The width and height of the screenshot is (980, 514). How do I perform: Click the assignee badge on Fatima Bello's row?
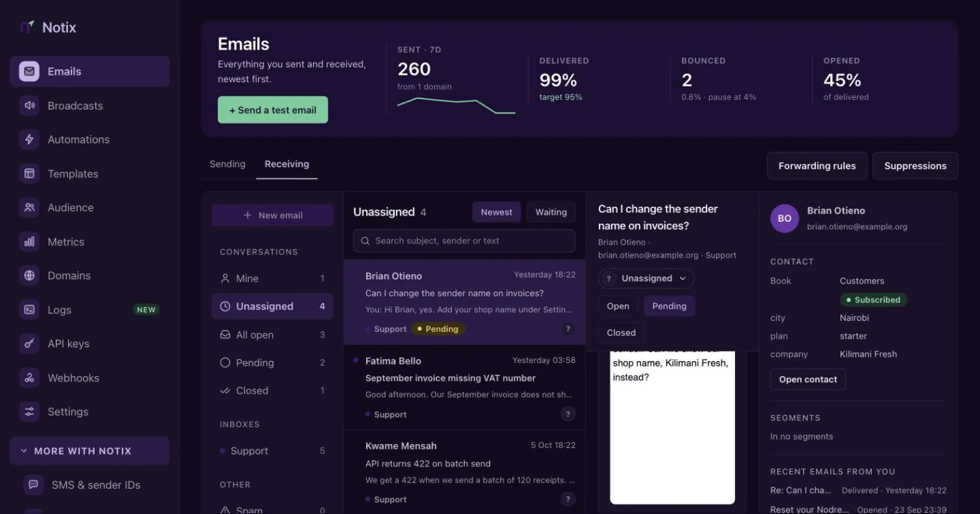pyautogui.click(x=568, y=414)
